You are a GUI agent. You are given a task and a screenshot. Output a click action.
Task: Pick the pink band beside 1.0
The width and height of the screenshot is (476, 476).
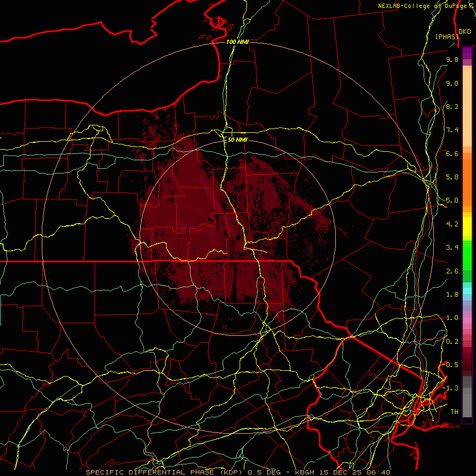[x=467, y=321]
